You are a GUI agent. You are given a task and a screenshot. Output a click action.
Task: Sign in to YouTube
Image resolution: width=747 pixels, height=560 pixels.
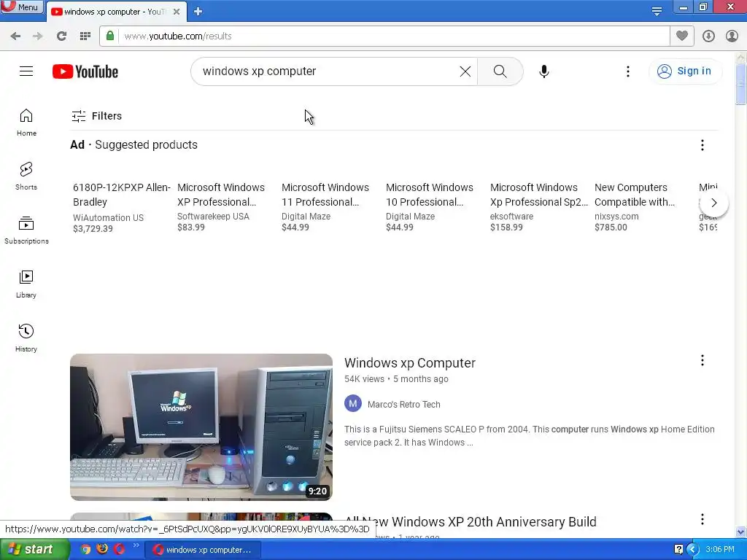(684, 71)
